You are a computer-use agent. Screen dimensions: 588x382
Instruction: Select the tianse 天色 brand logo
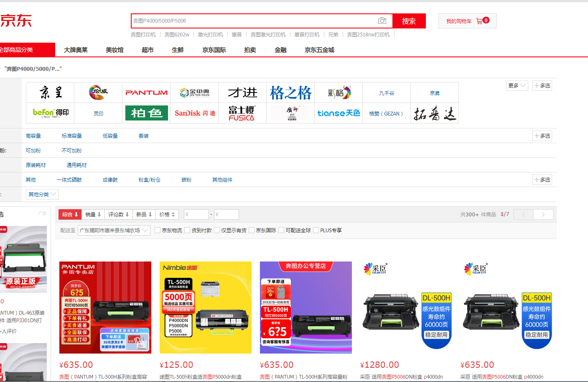pos(339,113)
